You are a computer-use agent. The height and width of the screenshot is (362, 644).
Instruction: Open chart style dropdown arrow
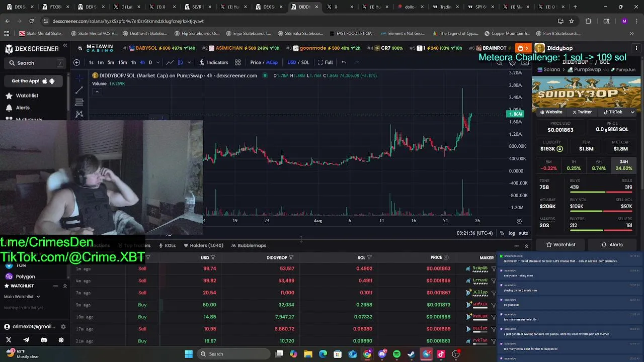(189, 62)
